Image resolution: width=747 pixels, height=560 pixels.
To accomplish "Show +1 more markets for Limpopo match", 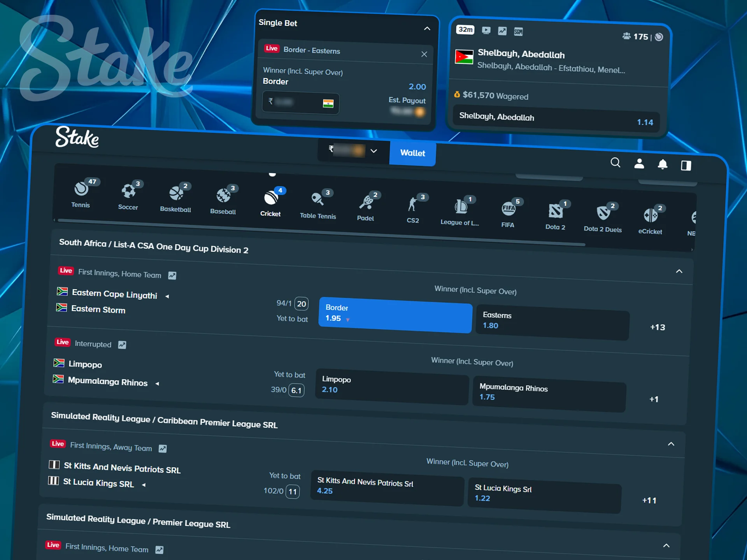I will click(x=654, y=399).
